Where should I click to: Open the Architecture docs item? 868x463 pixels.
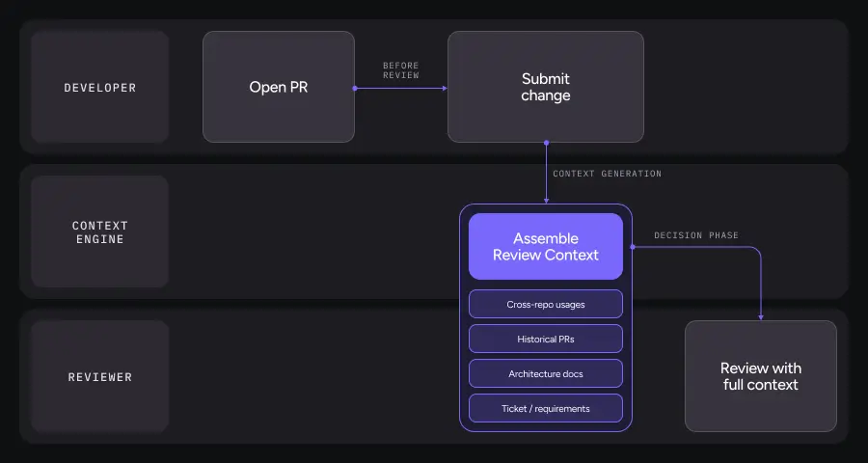point(545,373)
